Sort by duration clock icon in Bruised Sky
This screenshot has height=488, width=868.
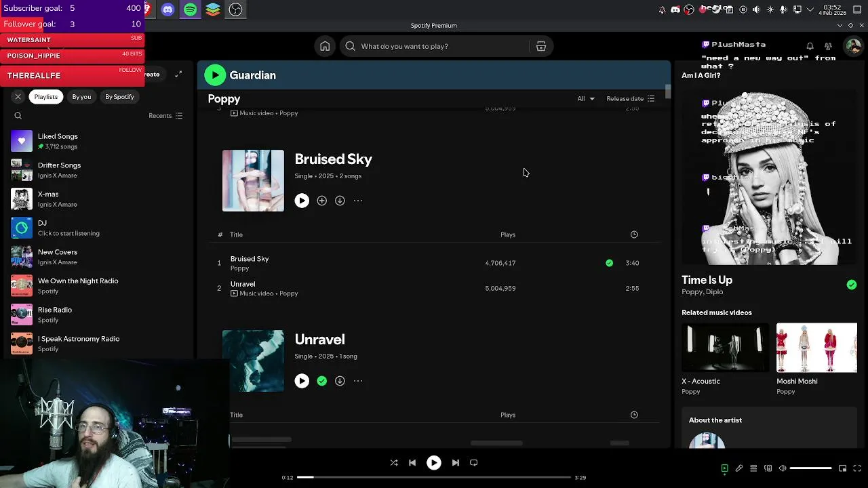pyautogui.click(x=634, y=235)
